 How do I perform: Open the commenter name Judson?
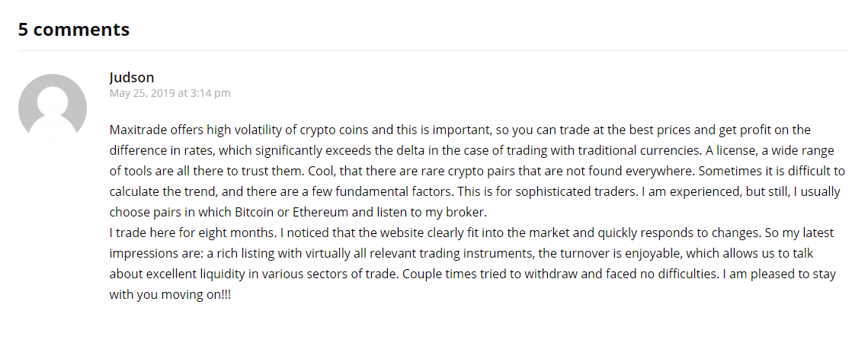click(x=132, y=78)
